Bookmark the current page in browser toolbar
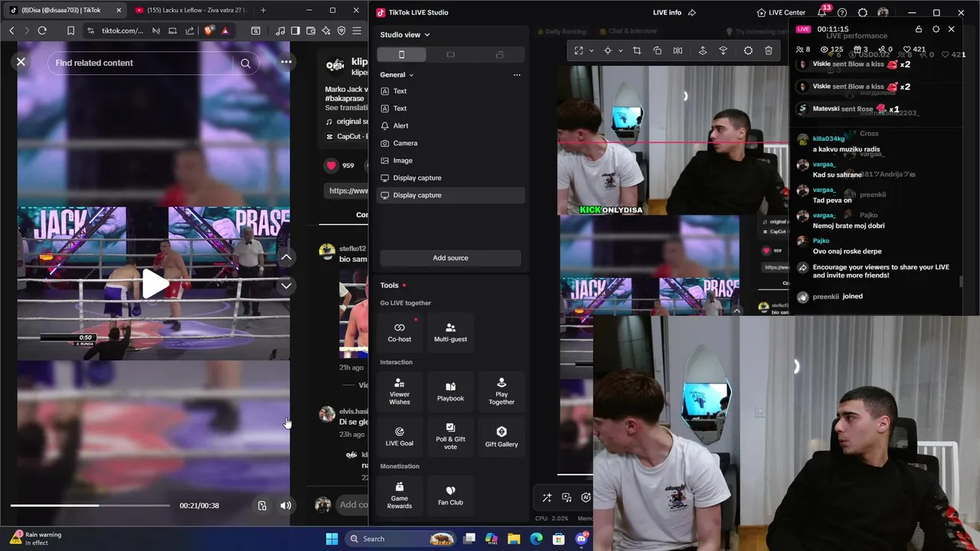 (70, 31)
